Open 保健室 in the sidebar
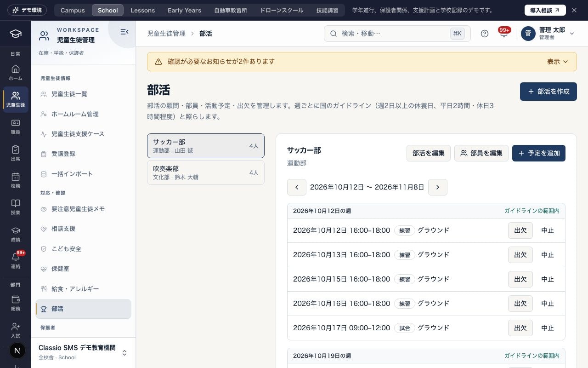Viewport: 588px width, 368px height. 83,269
